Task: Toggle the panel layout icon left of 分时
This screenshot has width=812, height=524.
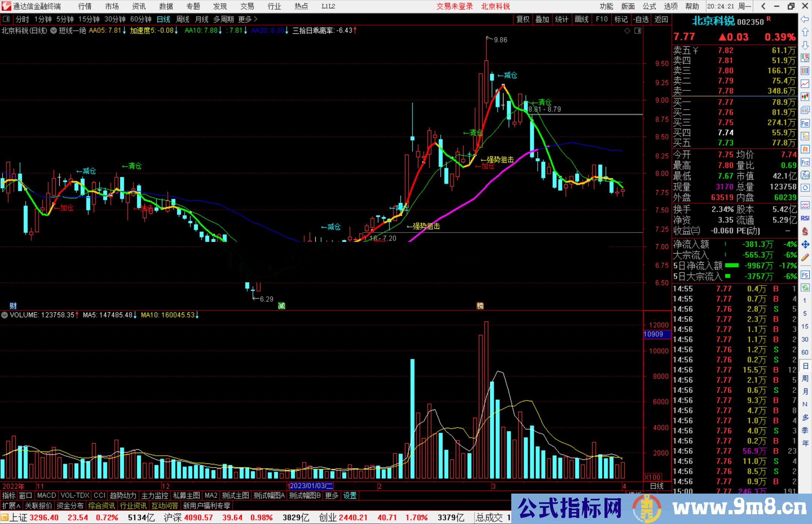Action: click(x=6, y=19)
